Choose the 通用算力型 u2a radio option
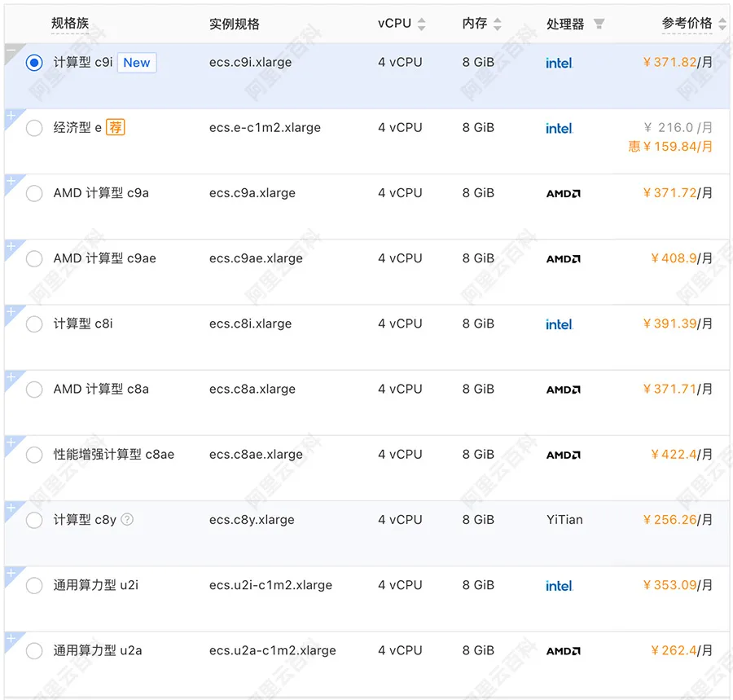The height and width of the screenshot is (700, 733). [34, 650]
